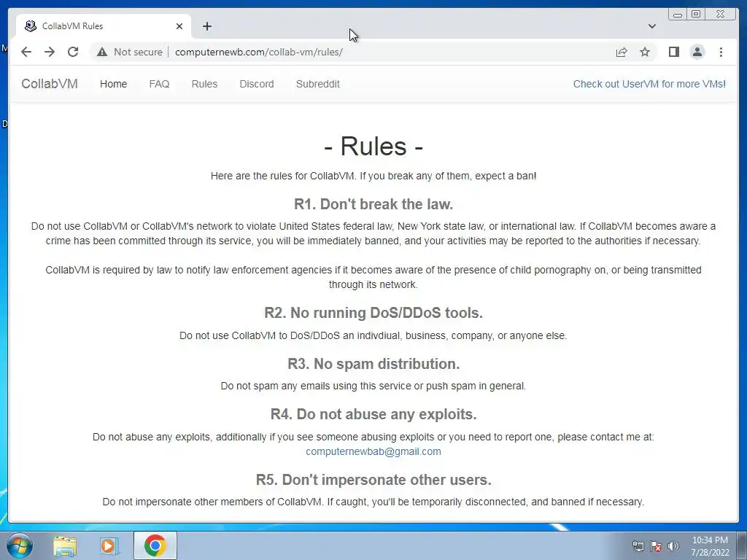The image size is (747, 560).
Task: Open Windows Explorer from the taskbar
Action: coord(65,545)
